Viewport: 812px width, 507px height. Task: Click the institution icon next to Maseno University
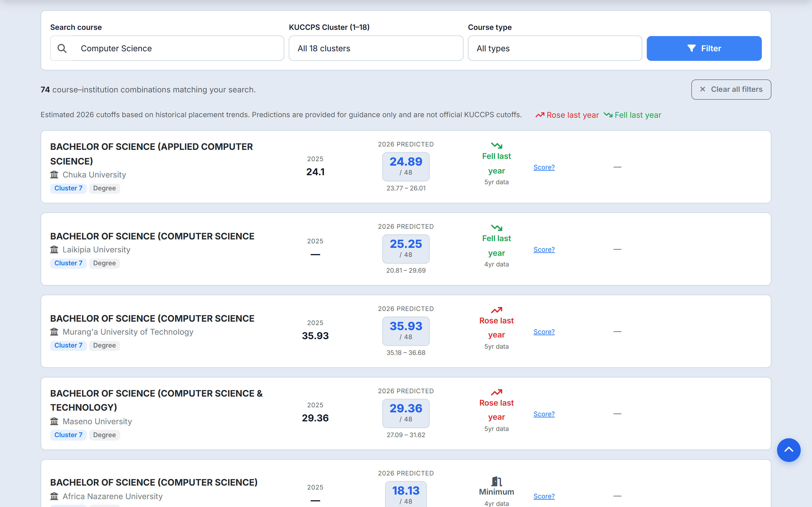click(x=54, y=421)
